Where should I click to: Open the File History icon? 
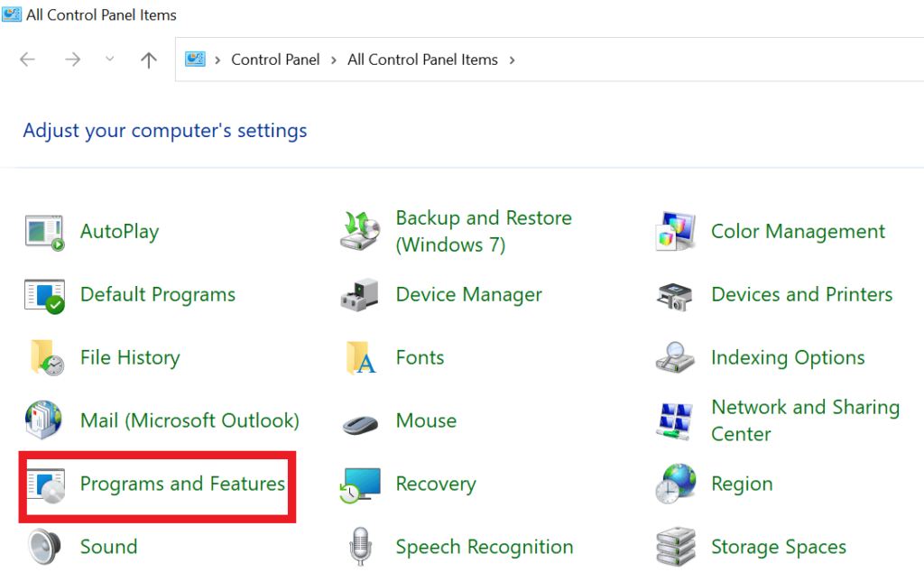tap(44, 358)
